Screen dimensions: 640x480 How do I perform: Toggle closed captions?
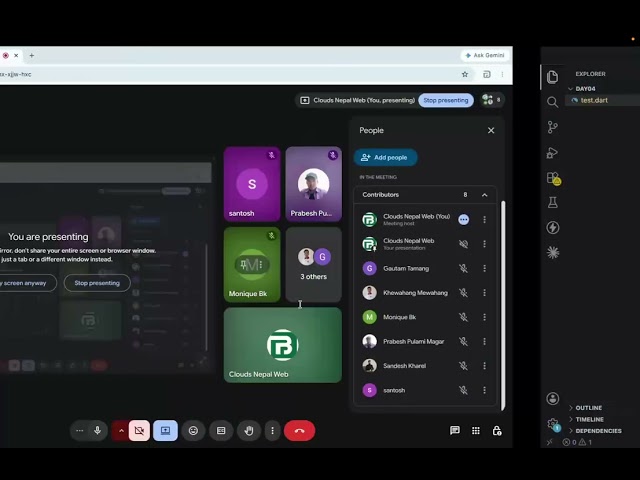(x=221, y=431)
